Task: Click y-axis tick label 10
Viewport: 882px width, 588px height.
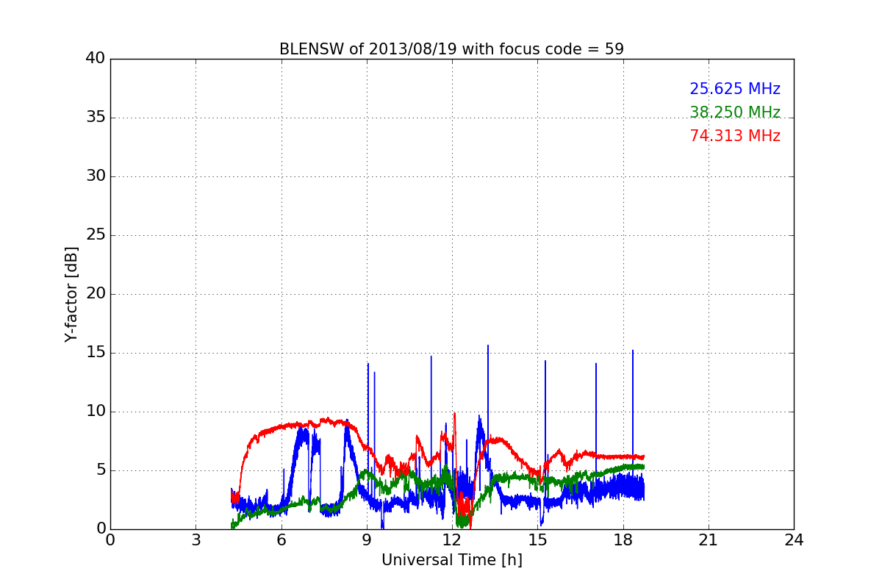Action: (x=96, y=412)
